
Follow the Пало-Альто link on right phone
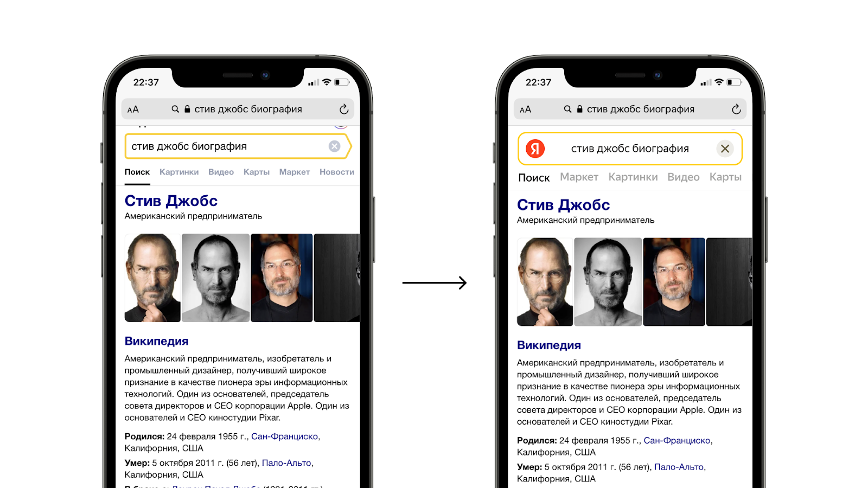pyautogui.click(x=679, y=467)
